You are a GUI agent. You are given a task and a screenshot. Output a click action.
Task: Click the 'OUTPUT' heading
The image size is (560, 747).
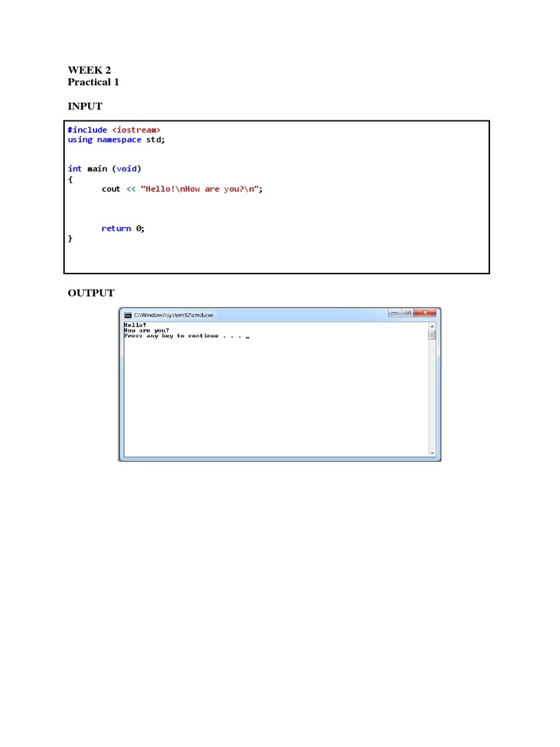[91, 293]
